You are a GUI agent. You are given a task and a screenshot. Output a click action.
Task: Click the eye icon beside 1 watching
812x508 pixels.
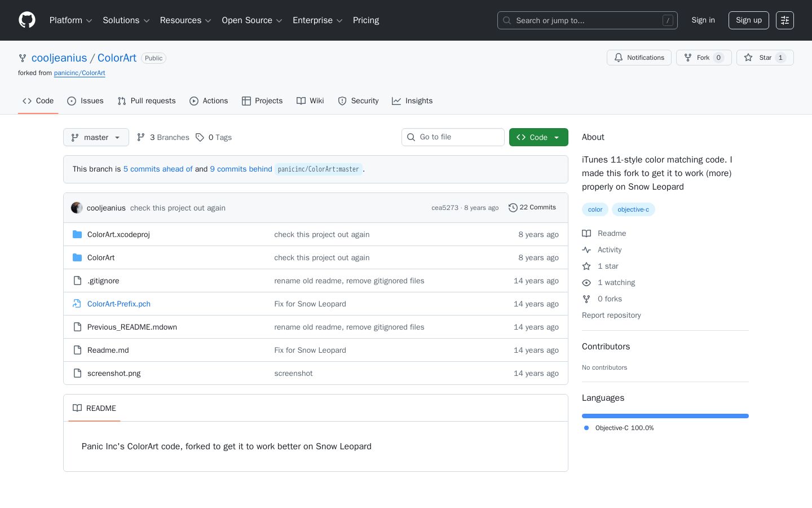click(x=586, y=283)
